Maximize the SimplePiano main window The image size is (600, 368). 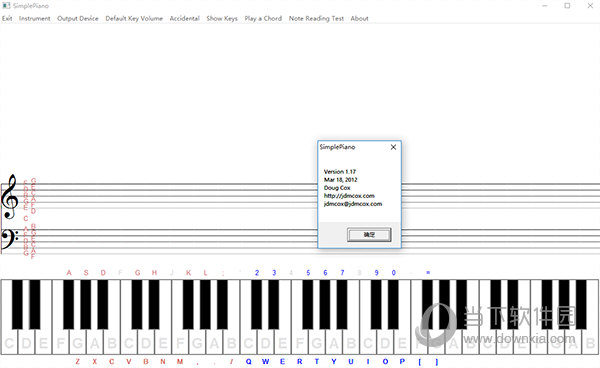(567, 5)
